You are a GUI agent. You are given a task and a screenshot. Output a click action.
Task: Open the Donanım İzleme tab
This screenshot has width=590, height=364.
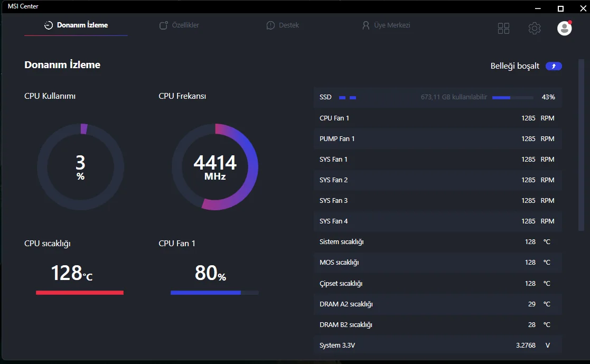tap(76, 25)
